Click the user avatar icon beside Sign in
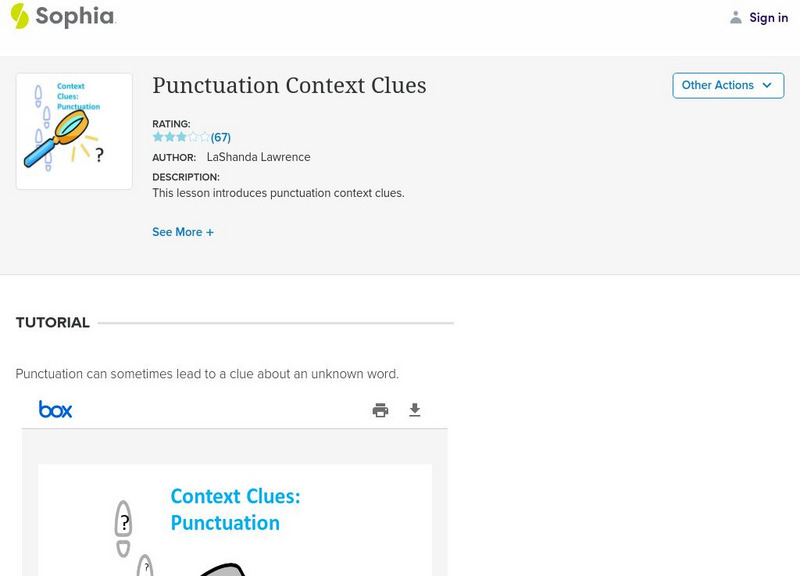The height and width of the screenshot is (576, 800). pos(736,17)
